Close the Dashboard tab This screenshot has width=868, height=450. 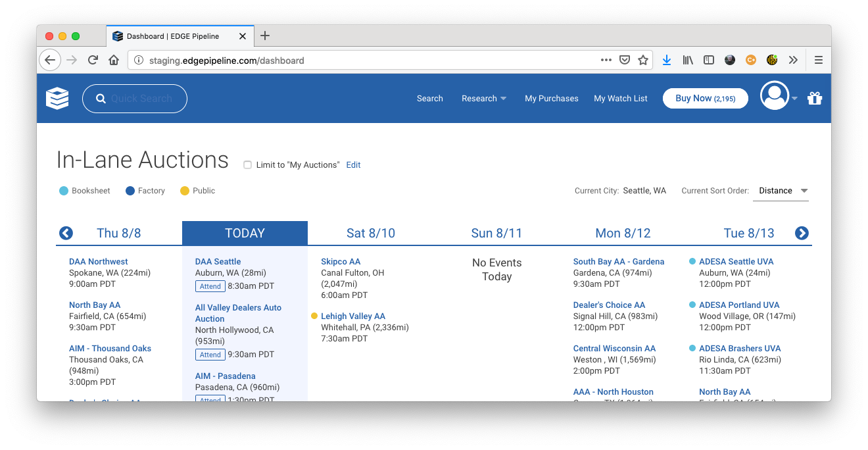click(243, 36)
